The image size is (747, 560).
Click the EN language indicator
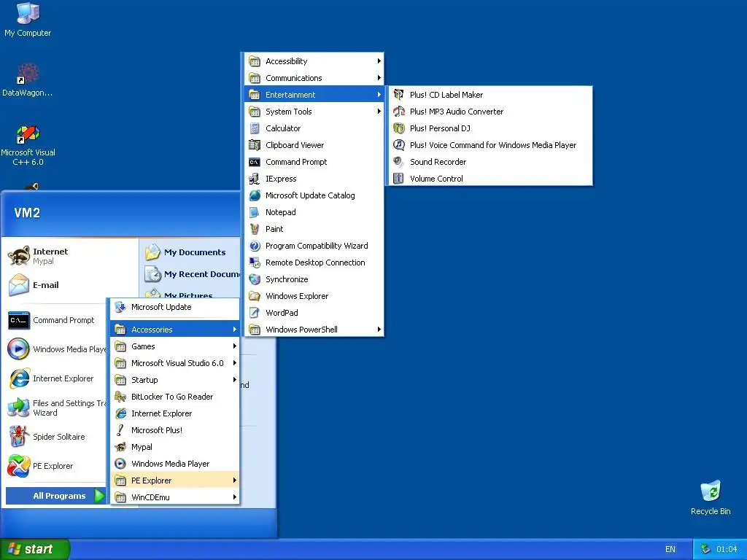pyautogui.click(x=670, y=549)
